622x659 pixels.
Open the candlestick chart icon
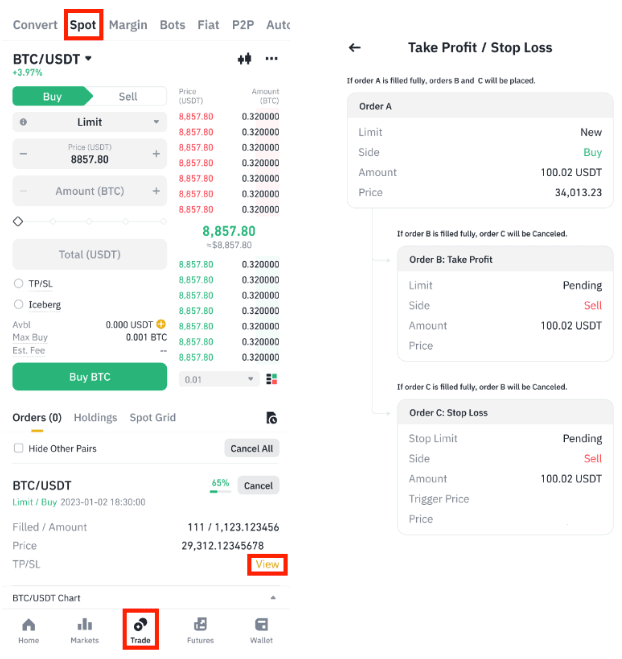[243, 59]
